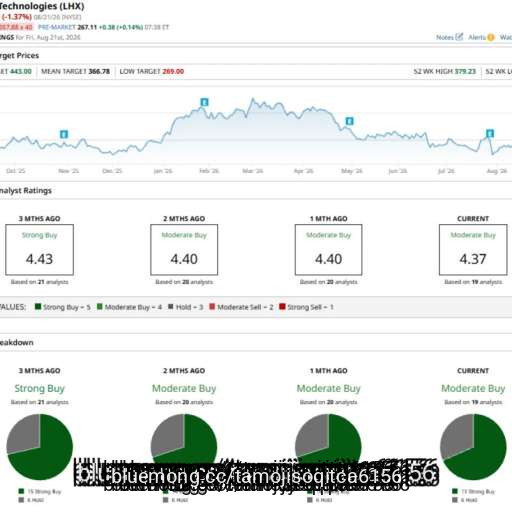Viewport: 512px width, 512px height.
Task: Click the 3 MTHS AGO breakdown pie chart
Action: pos(39,447)
